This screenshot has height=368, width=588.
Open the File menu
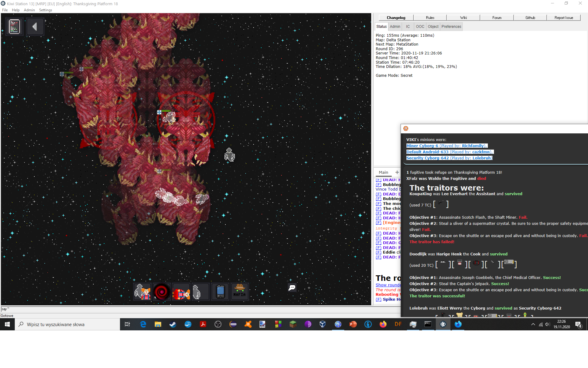[x=5, y=10]
